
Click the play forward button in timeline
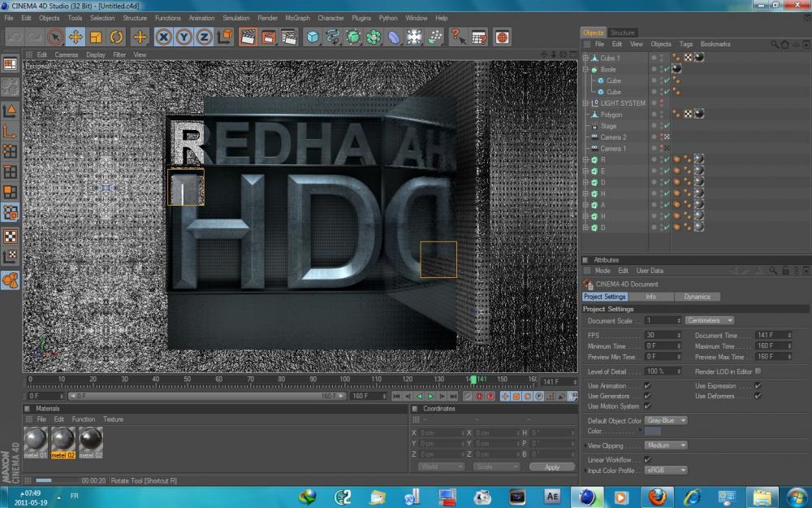point(430,396)
